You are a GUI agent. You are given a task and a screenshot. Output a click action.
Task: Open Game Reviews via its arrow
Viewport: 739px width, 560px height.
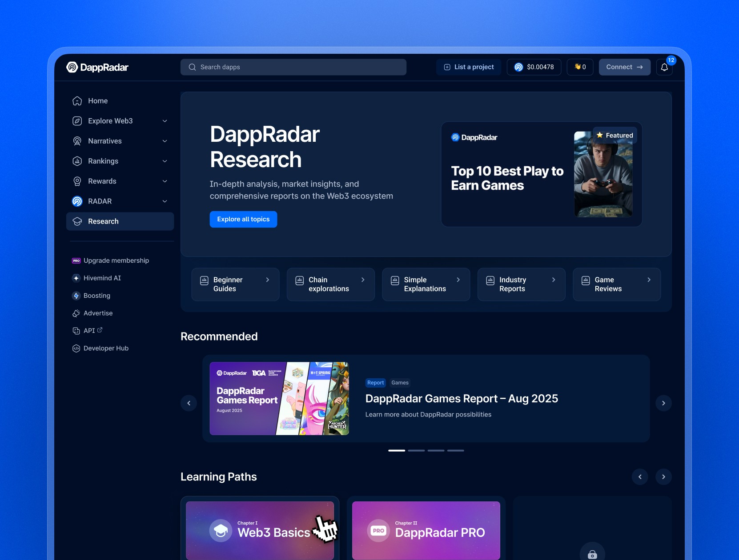pos(649,280)
